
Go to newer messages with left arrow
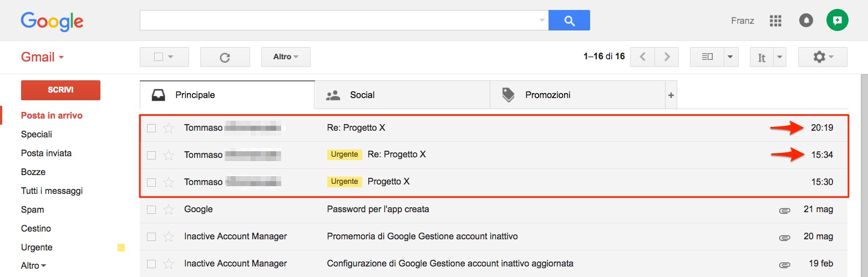point(643,57)
